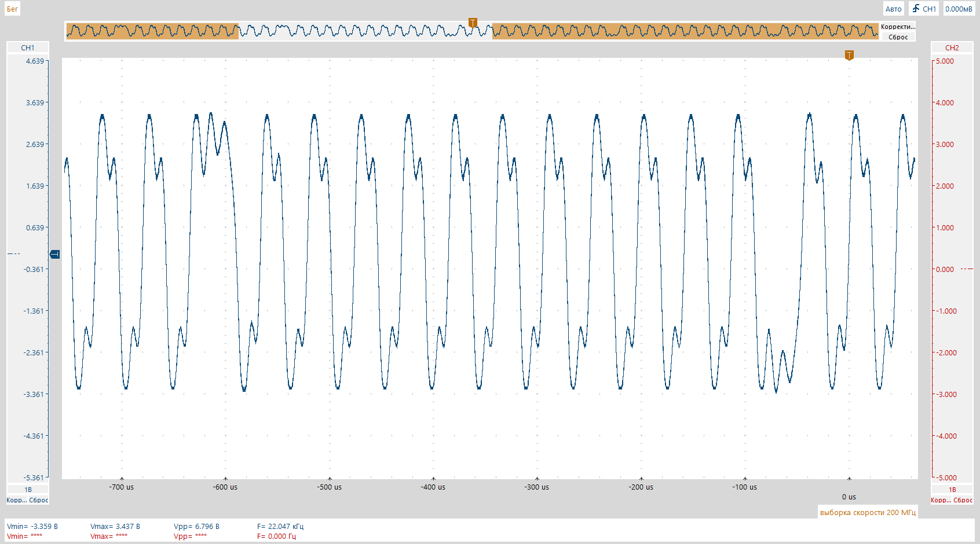Click the Корректи... button next to overview strip
Image resolution: width=980 pixels, height=544 pixels.
pyautogui.click(x=898, y=27)
